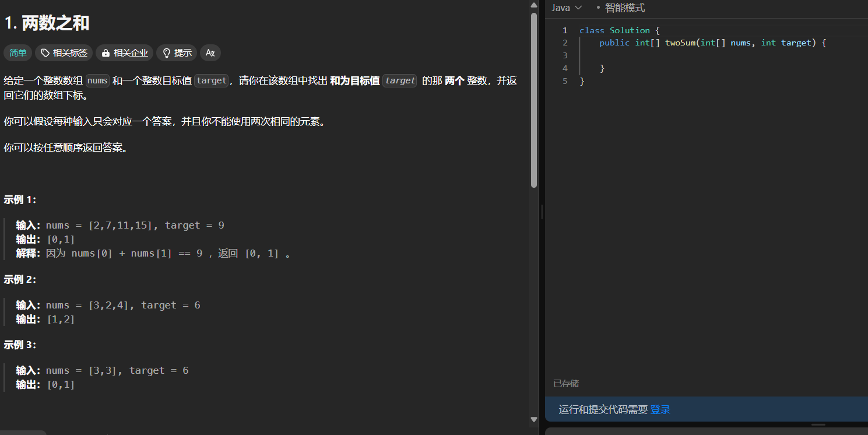Click the title 1. 两数之和
868x435 pixels.
click(47, 23)
